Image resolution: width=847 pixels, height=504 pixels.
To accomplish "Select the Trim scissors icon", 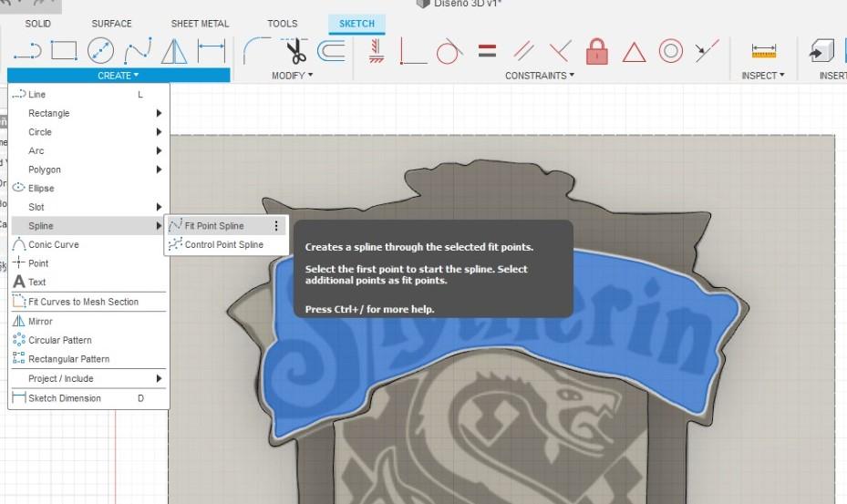I will point(294,51).
